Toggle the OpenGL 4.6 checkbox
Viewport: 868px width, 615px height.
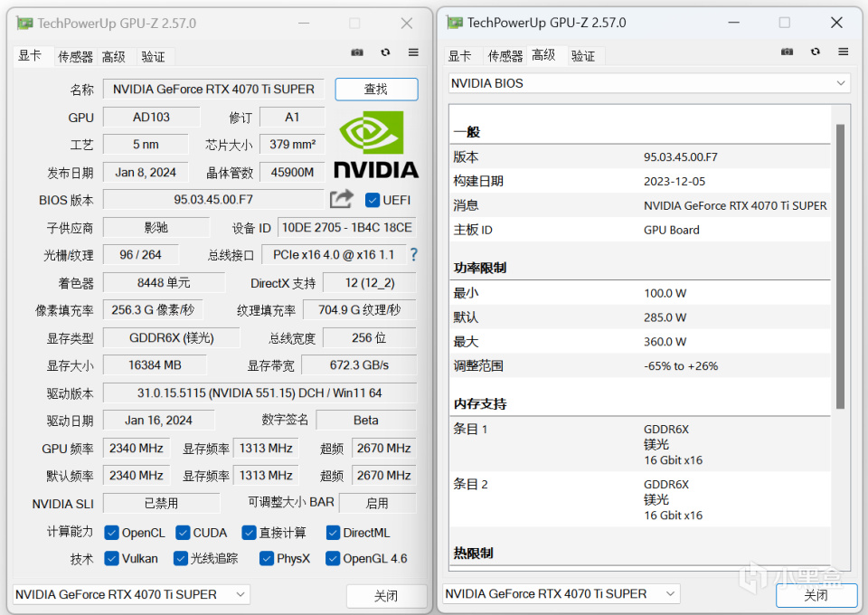tap(333, 559)
